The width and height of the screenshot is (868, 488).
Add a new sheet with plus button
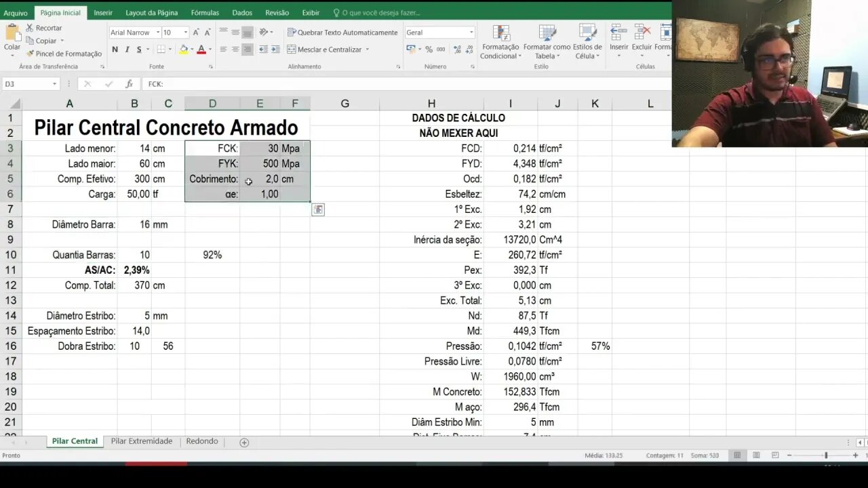pyautogui.click(x=244, y=443)
